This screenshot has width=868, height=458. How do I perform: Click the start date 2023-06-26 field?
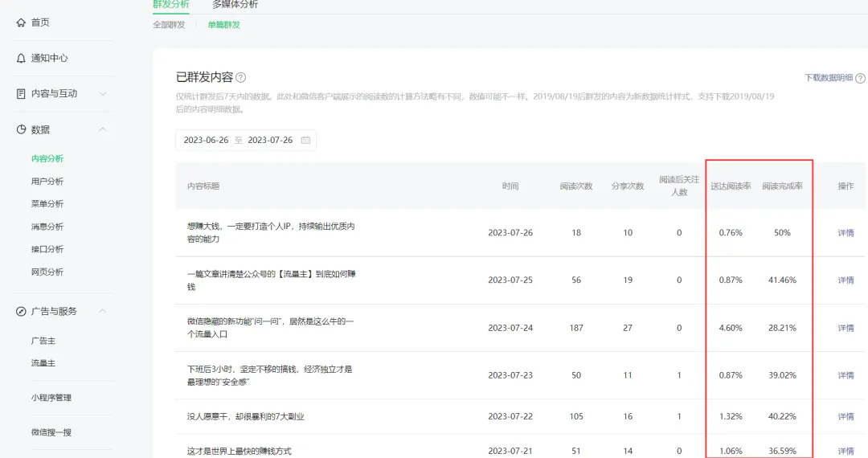pyautogui.click(x=206, y=140)
